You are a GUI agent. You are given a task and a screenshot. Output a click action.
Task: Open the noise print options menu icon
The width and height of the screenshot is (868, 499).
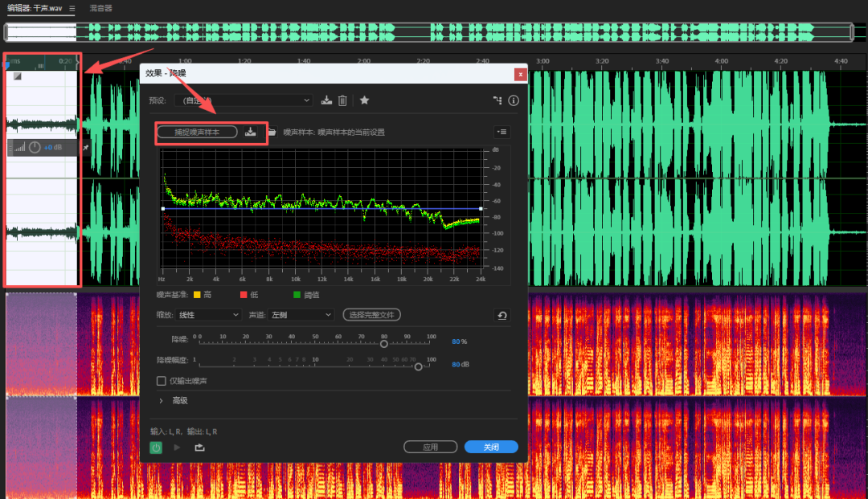coord(502,132)
